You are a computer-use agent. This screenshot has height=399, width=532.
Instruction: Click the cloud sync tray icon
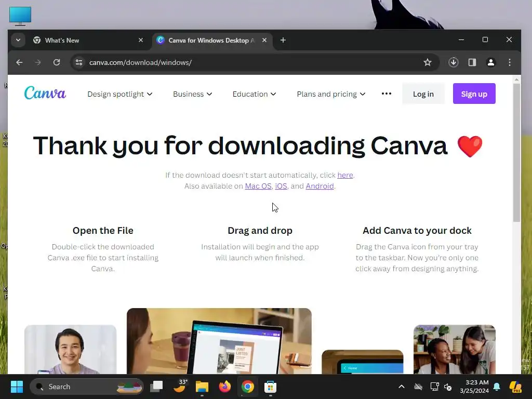pos(418,387)
